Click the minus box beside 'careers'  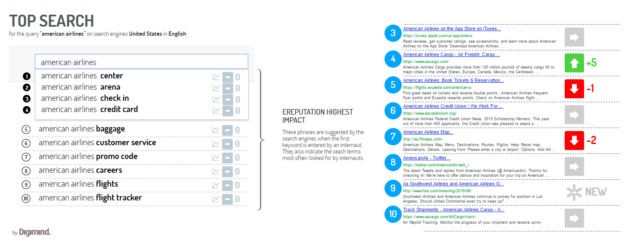(x=228, y=172)
